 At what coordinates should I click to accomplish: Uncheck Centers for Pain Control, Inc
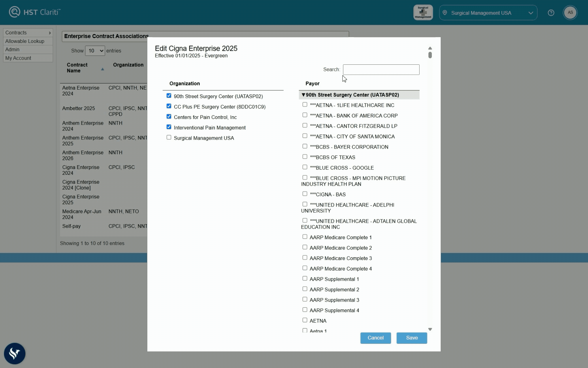pos(169,117)
